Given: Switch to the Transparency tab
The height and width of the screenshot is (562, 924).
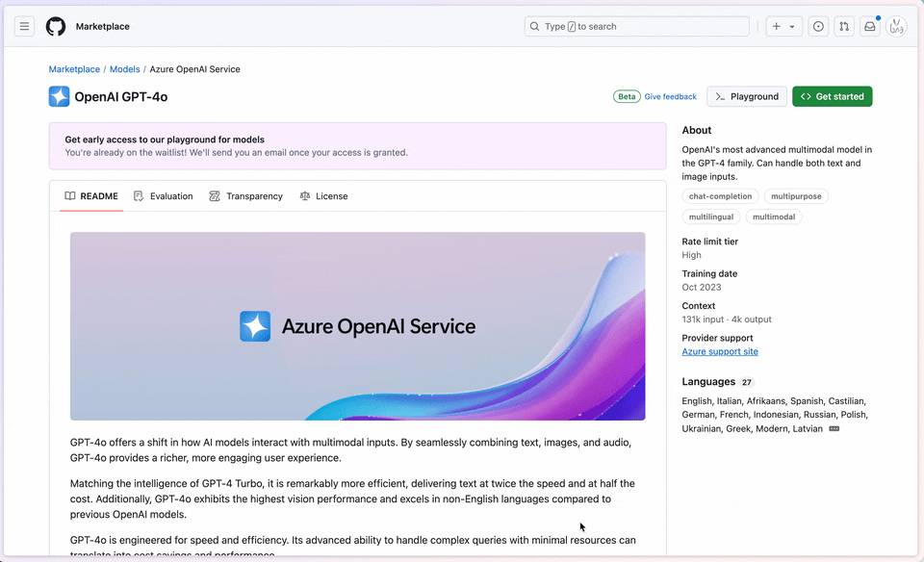Looking at the screenshot, I should click(x=245, y=196).
